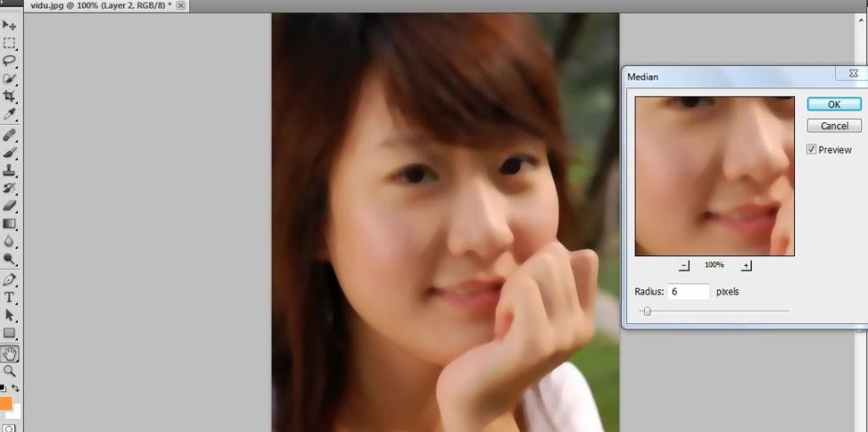Zoom out the Median preview with minus button
The image size is (868, 432).
pos(685,266)
